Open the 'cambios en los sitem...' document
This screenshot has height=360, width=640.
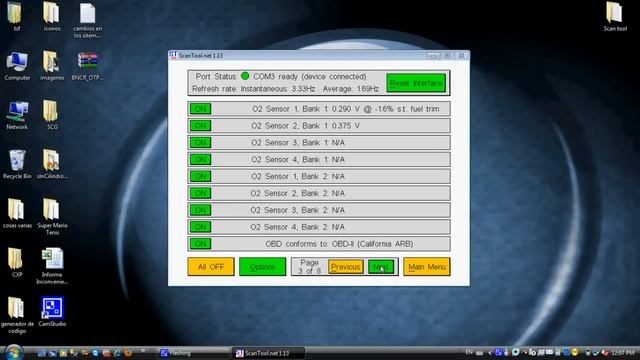click(x=87, y=20)
